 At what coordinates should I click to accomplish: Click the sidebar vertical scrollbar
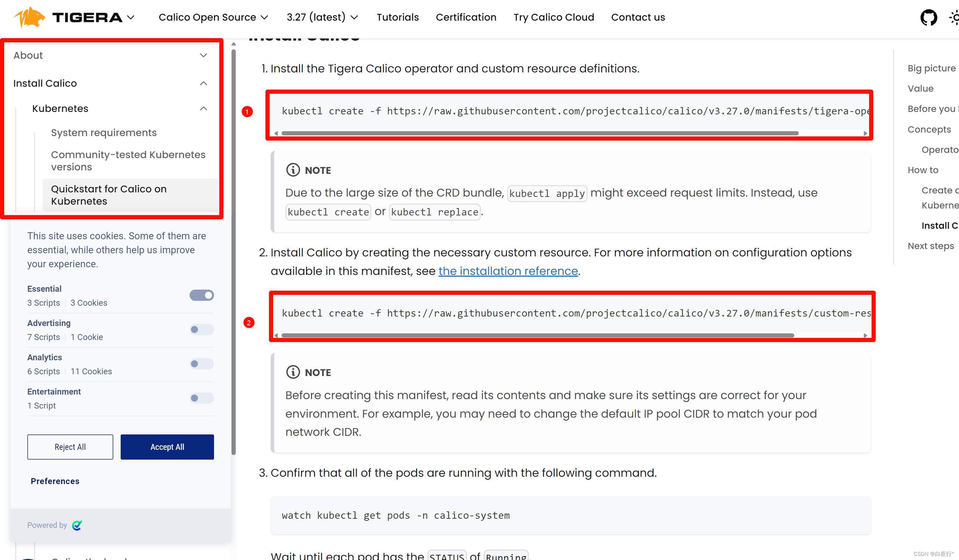(x=234, y=253)
